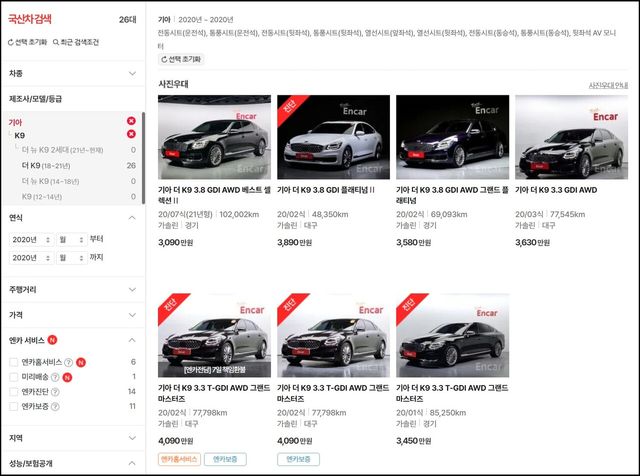640x476 pixels.
Task: Open the start month 월 dropdown
Action: click(x=71, y=240)
